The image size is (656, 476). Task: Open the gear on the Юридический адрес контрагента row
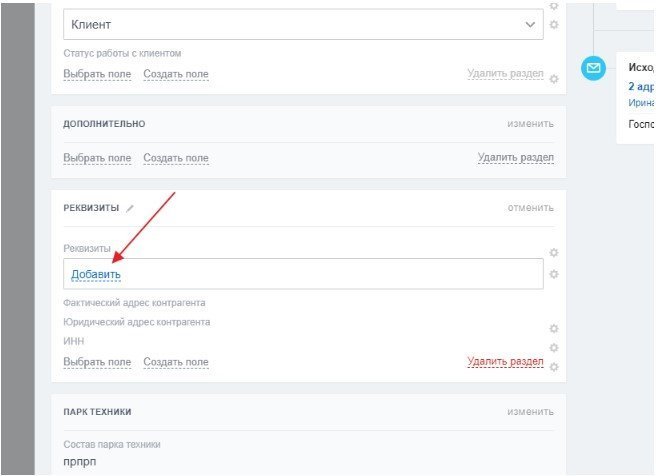[x=554, y=328]
